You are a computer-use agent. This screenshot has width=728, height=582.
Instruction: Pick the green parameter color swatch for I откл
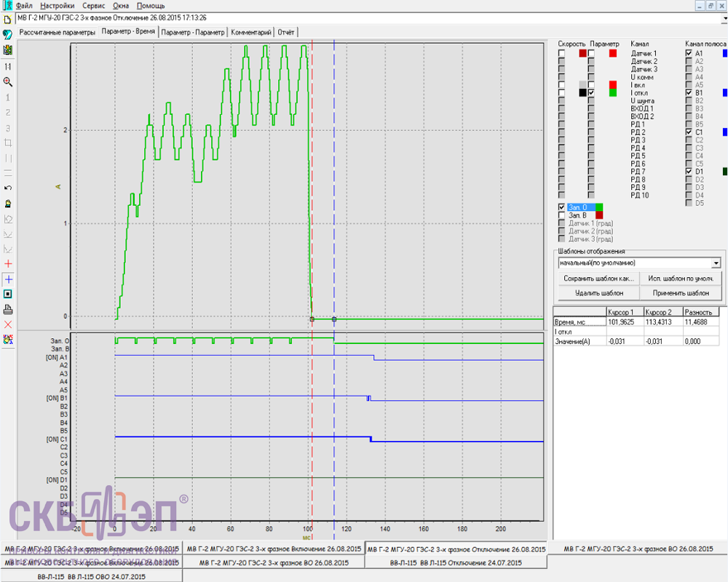(x=613, y=93)
